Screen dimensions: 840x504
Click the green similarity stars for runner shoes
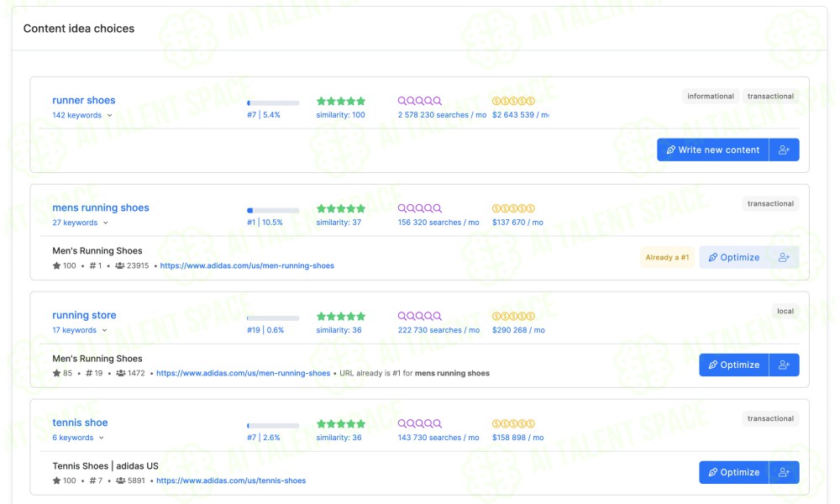[x=341, y=101]
